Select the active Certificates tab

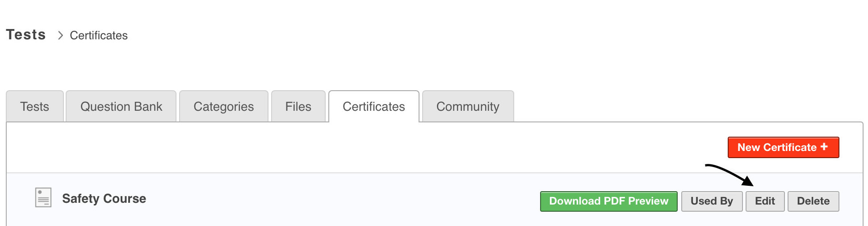(x=373, y=107)
